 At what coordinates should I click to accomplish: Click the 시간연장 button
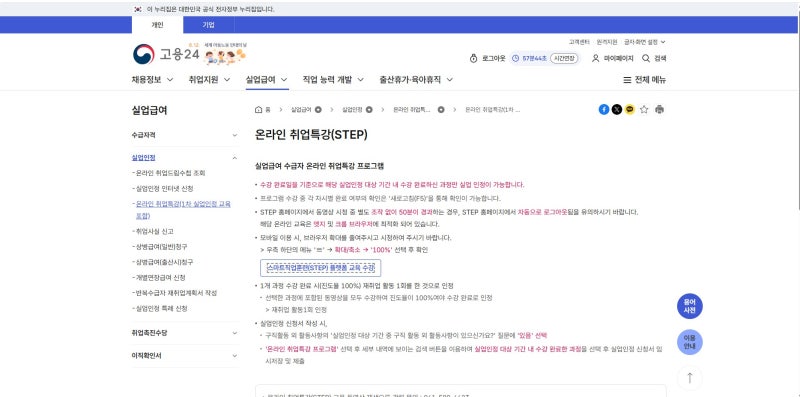click(x=564, y=59)
